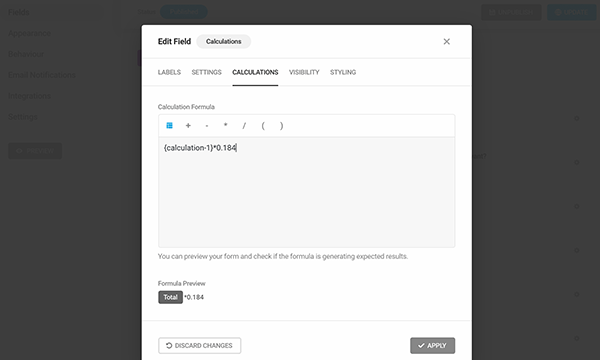
Task: Open Email Notifications in the sidebar
Action: click(x=42, y=75)
